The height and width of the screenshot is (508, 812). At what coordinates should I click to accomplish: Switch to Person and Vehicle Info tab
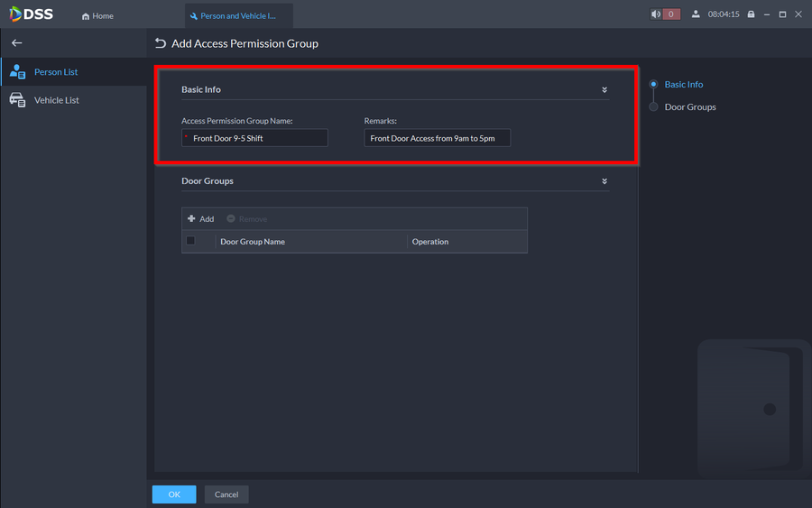point(238,16)
